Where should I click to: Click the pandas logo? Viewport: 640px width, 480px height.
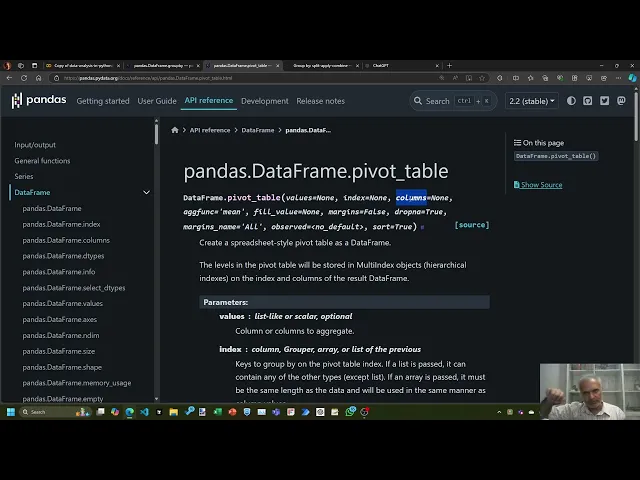pos(39,100)
